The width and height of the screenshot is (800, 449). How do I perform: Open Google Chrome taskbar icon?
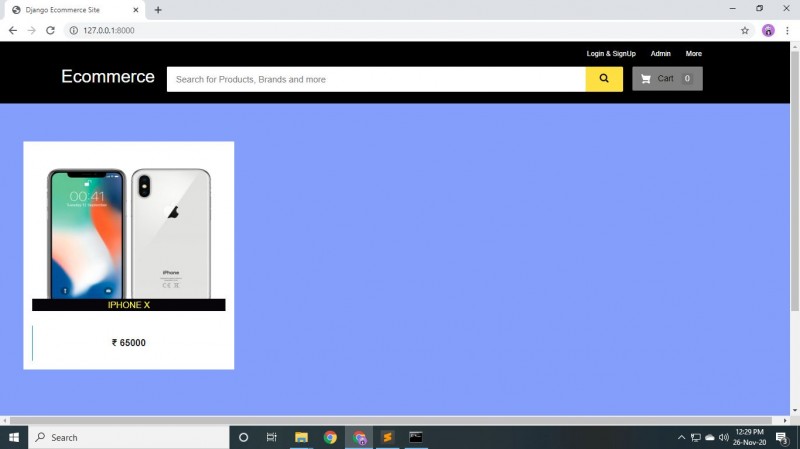point(330,437)
